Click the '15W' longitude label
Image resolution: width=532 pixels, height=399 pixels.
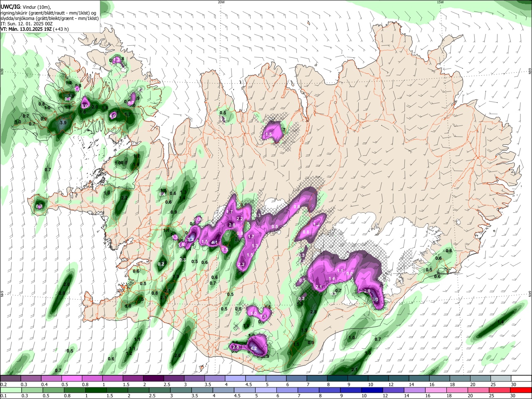(x=440, y=2)
